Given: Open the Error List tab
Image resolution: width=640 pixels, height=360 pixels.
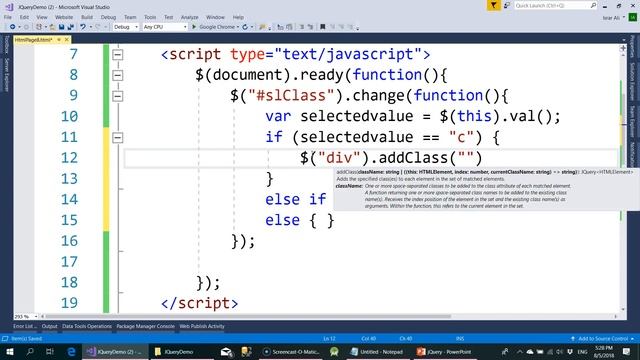Looking at the screenshot, I should [x=24, y=326].
